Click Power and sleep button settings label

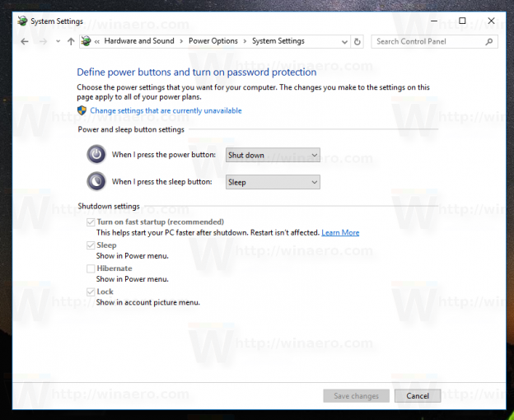tap(131, 129)
